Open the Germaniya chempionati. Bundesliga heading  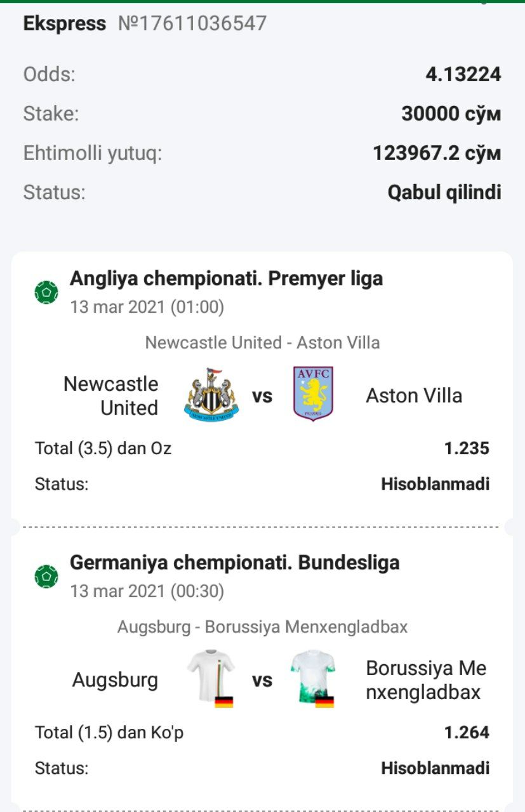(234, 562)
